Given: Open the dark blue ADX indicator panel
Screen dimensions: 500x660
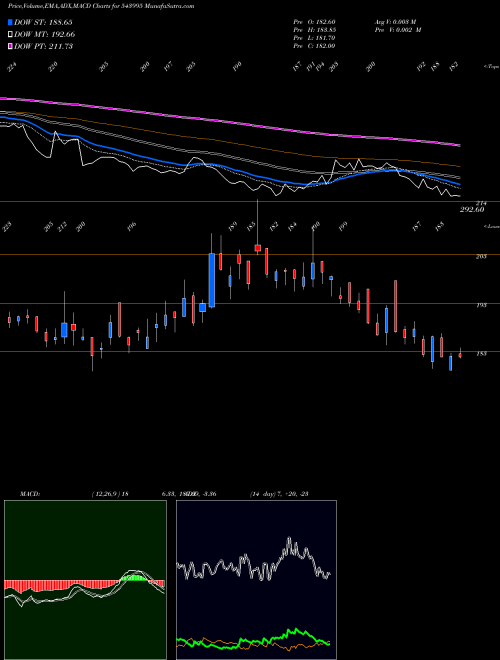Looking at the screenshot, I should coord(256,580).
